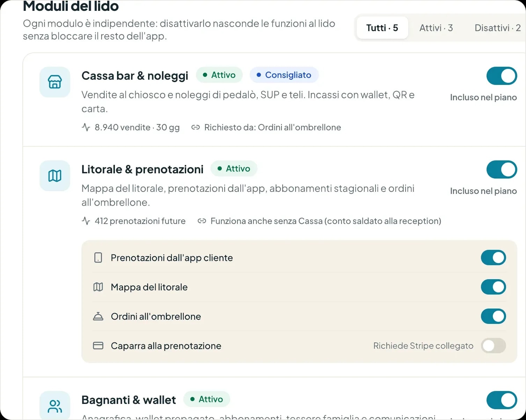
Task: Disable the Cassa bar & noleggi module
Action: (x=502, y=76)
